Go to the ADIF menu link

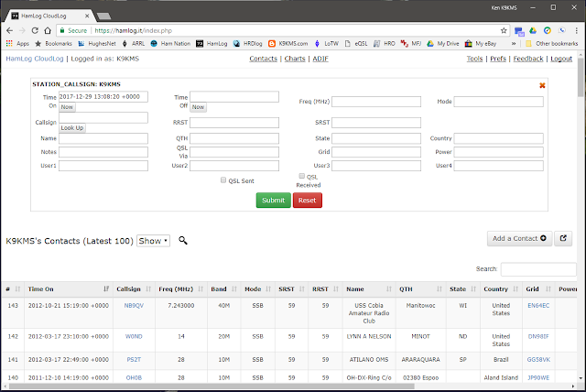tap(320, 59)
